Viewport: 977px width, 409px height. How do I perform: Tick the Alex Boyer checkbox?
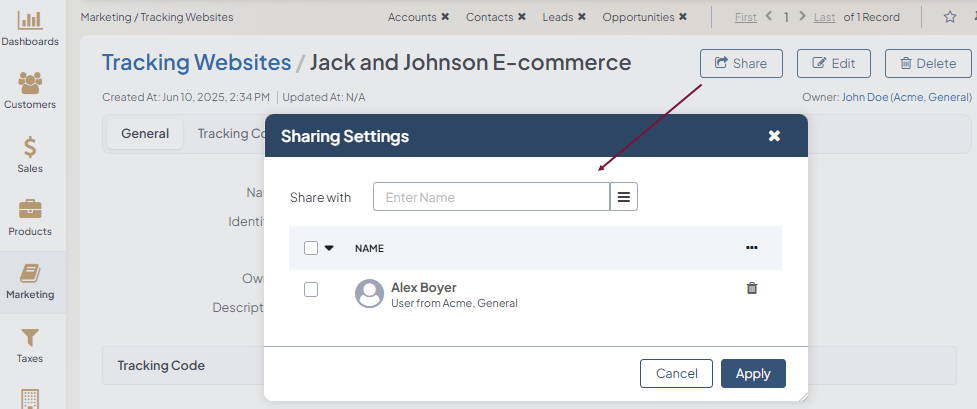(x=311, y=289)
